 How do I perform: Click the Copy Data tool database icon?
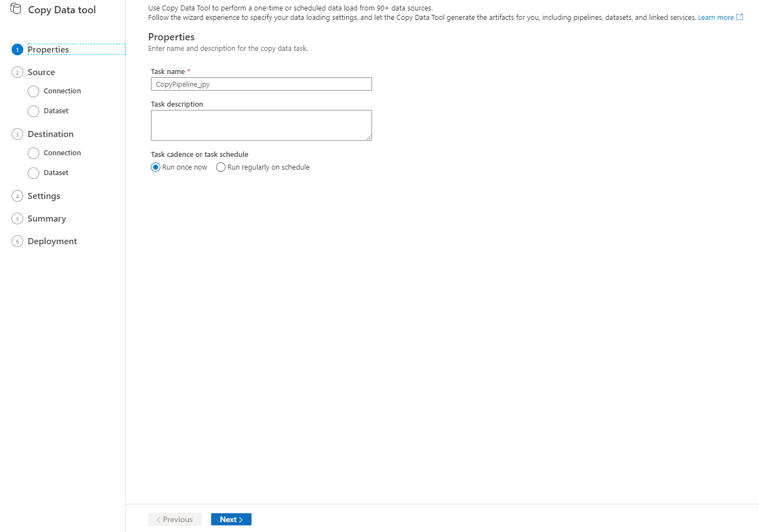point(16,9)
